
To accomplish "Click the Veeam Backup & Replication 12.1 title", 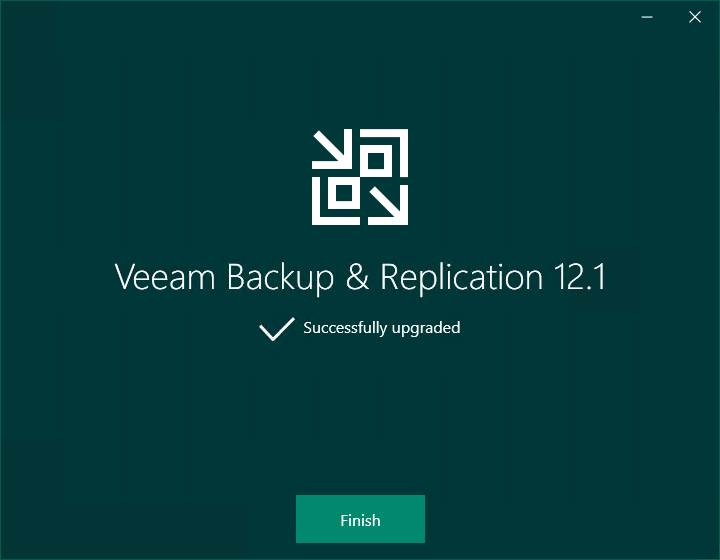I will pyautogui.click(x=360, y=277).
